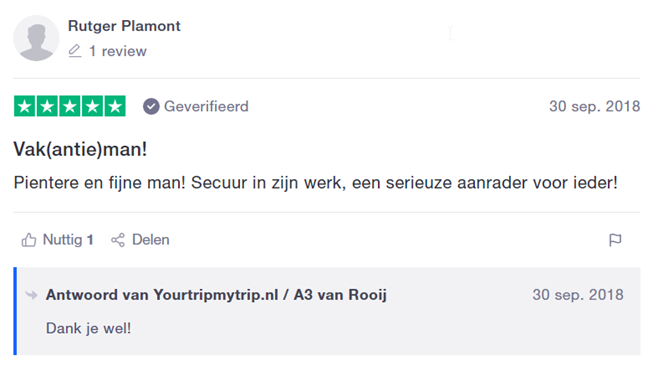653x366 pixels.
Task: Open the Rutger Plamont reviewer name link
Action: tap(124, 26)
